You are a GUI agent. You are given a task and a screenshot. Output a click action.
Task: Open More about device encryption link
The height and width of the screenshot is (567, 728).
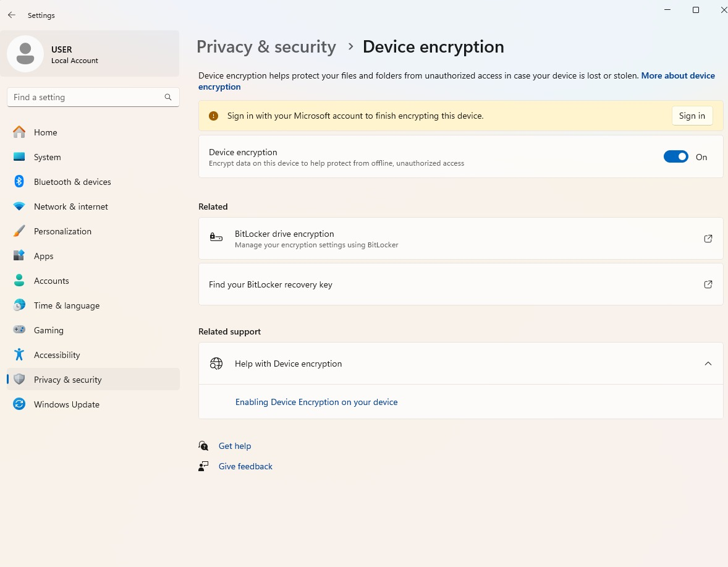(678, 75)
